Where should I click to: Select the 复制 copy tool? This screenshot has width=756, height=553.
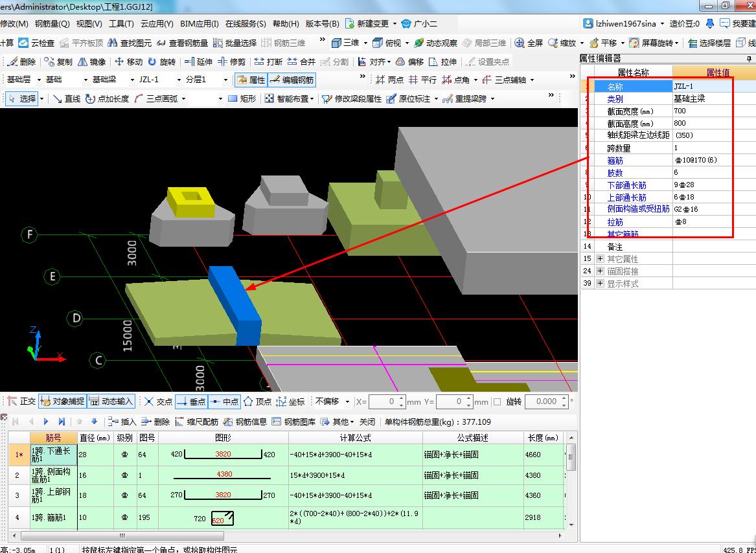coord(58,62)
